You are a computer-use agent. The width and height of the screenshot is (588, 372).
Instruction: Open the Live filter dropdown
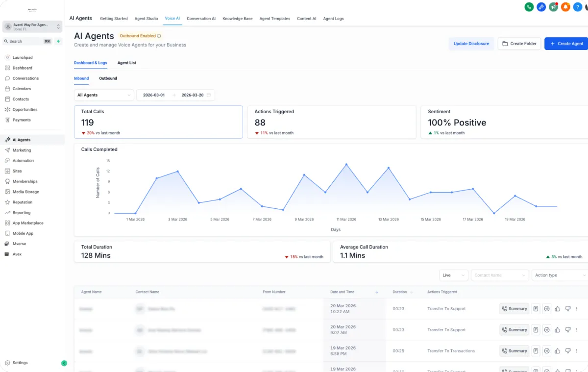pyautogui.click(x=454, y=275)
